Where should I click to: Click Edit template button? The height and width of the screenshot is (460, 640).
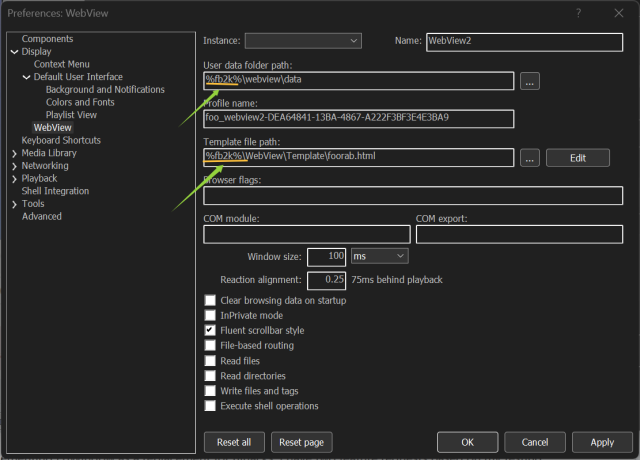pyautogui.click(x=578, y=158)
